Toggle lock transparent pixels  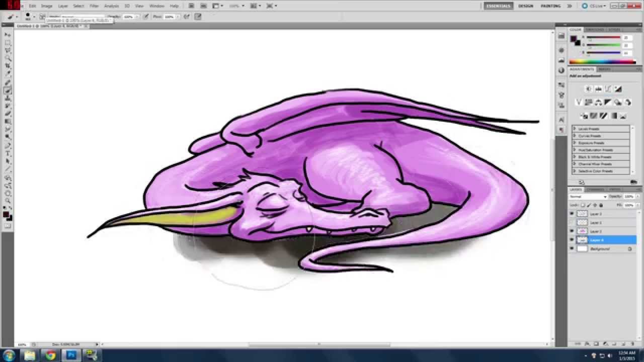tap(583, 205)
